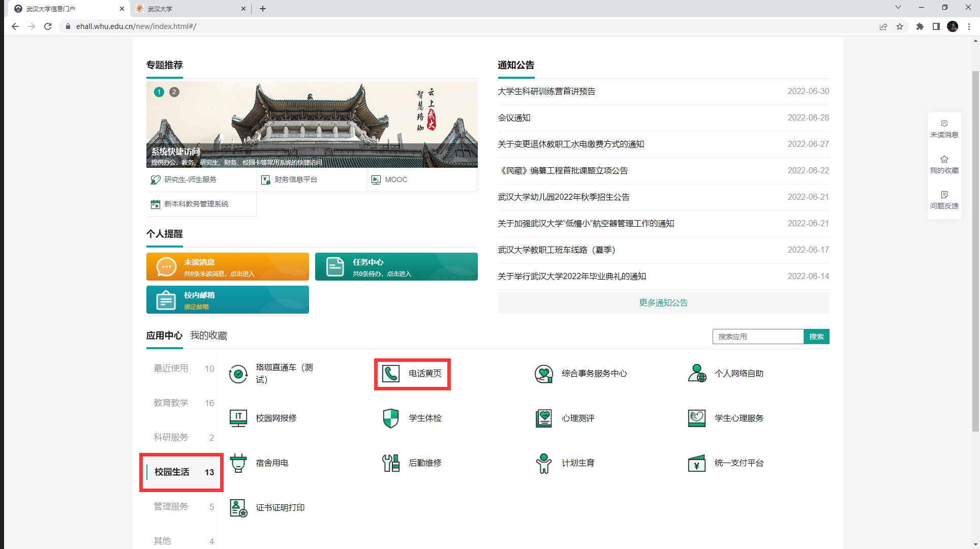Viewport: 980px width, 549px height.
Task: Click 问题反馈 icon in side panel
Action: (944, 195)
